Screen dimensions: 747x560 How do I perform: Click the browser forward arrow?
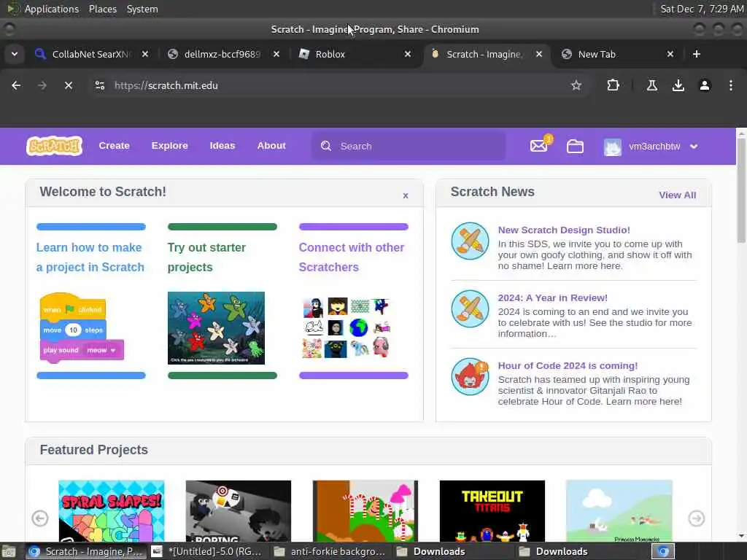point(42,85)
